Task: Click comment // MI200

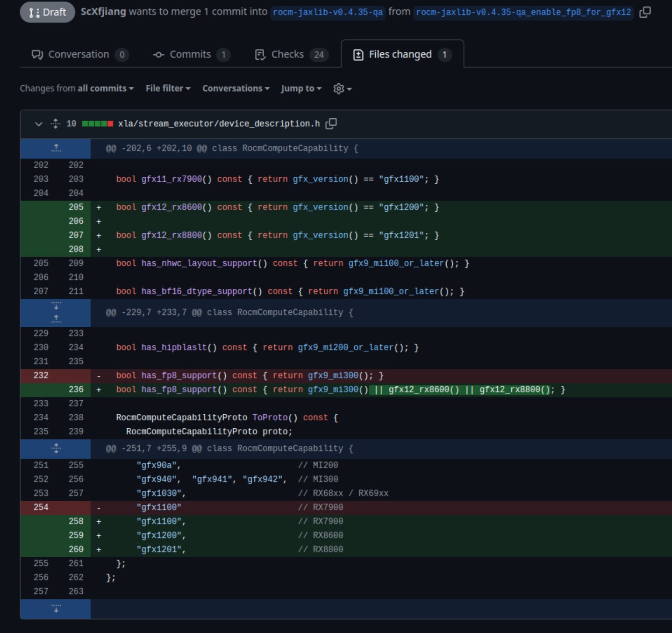Action: click(x=318, y=465)
